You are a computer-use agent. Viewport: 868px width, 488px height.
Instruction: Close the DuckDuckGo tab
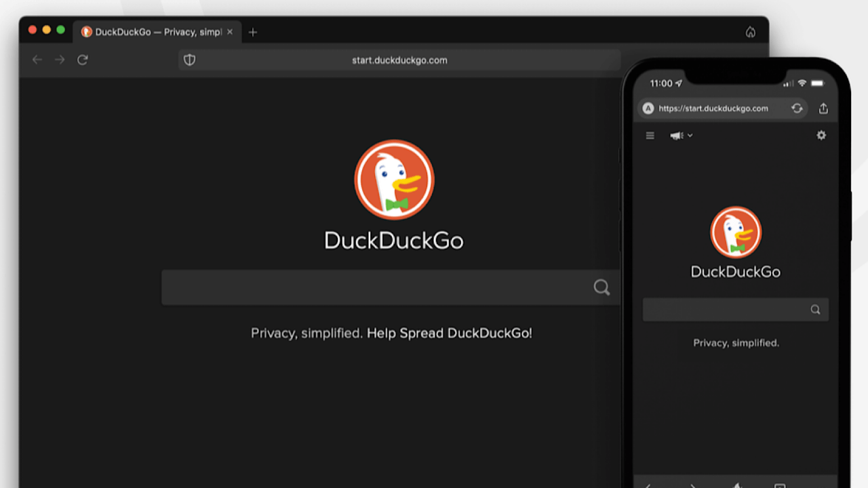click(x=230, y=32)
